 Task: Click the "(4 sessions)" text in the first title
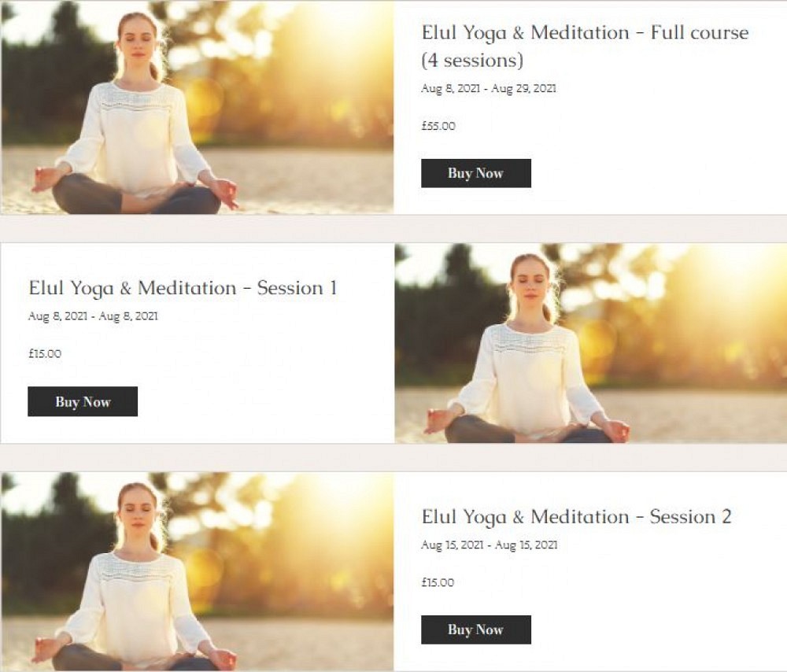tap(472, 61)
